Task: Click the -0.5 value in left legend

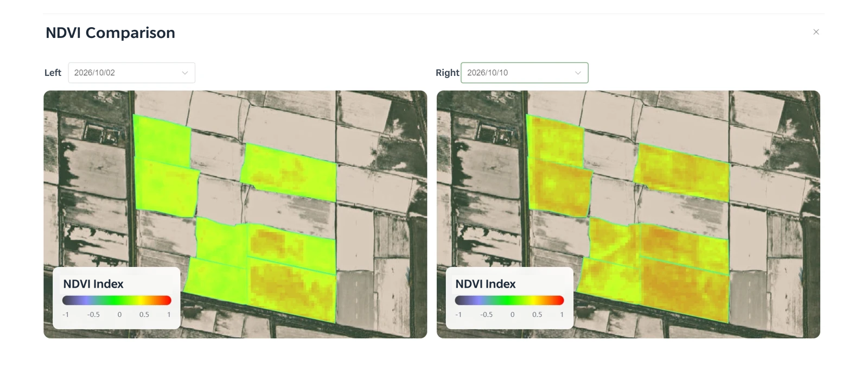Action: (x=93, y=315)
